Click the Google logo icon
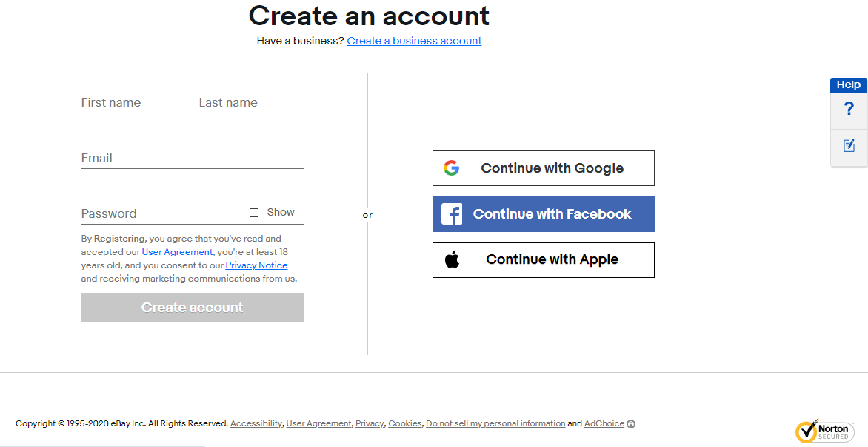 451,168
